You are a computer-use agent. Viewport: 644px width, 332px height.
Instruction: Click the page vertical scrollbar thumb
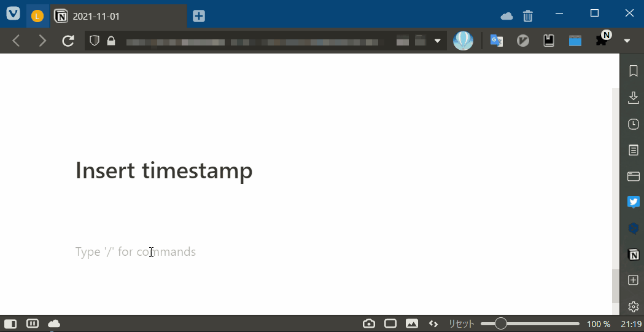click(615, 287)
